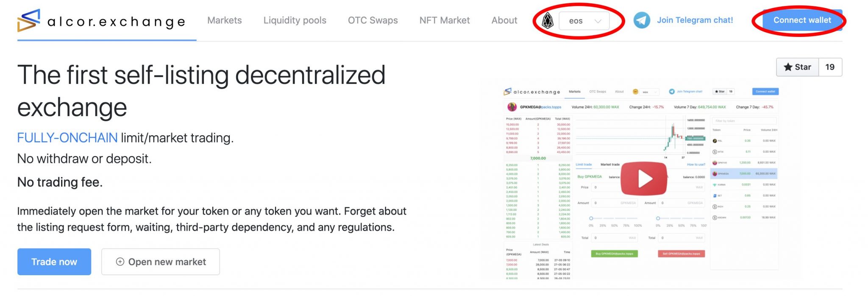Select the Market trade option in the preview
The image size is (868, 296).
click(610, 165)
